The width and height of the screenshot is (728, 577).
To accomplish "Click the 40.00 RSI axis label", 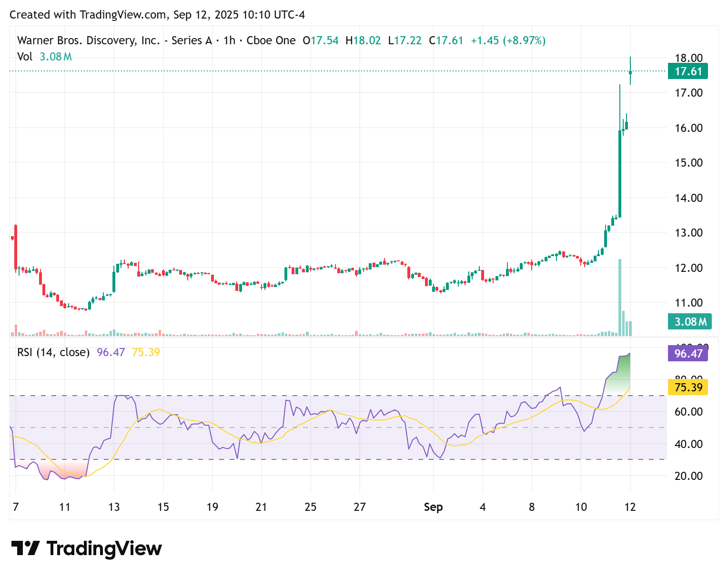I will point(688,444).
